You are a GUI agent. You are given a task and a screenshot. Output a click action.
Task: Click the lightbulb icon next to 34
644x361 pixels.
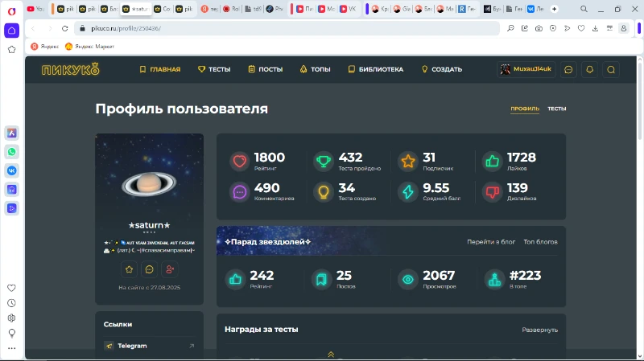tap(324, 191)
